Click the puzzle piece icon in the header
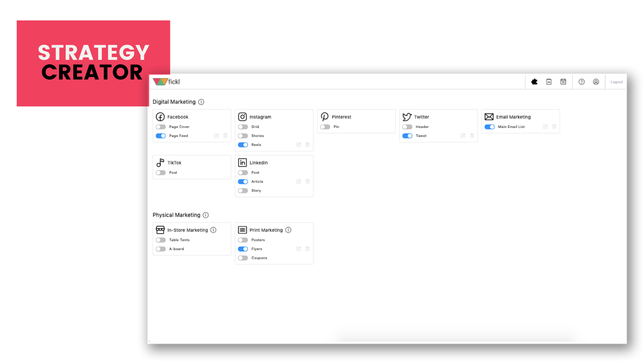Viewport: 644px width, 362px height. [x=534, y=81]
